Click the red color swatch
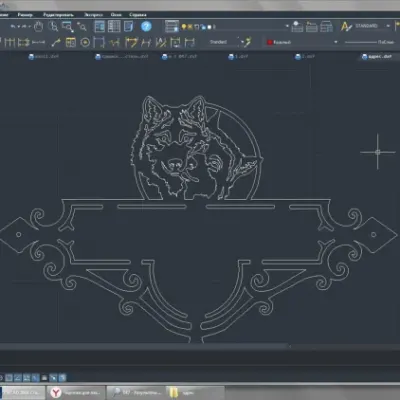 point(270,42)
